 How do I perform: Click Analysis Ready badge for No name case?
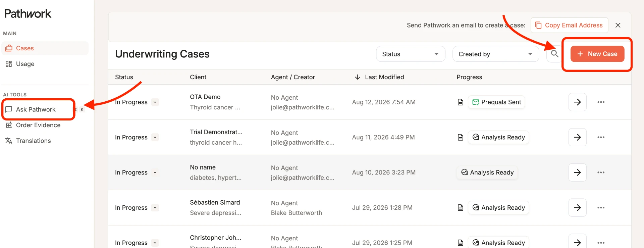487,172
